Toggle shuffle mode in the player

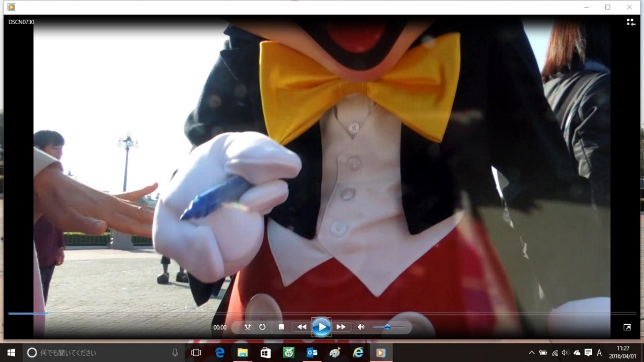[x=248, y=327]
